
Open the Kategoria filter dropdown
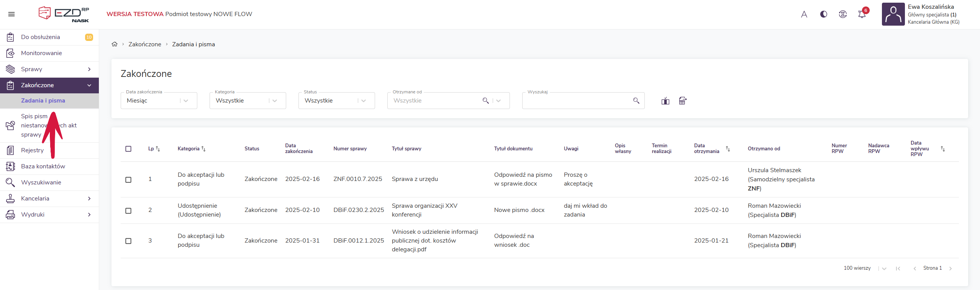coord(247,101)
